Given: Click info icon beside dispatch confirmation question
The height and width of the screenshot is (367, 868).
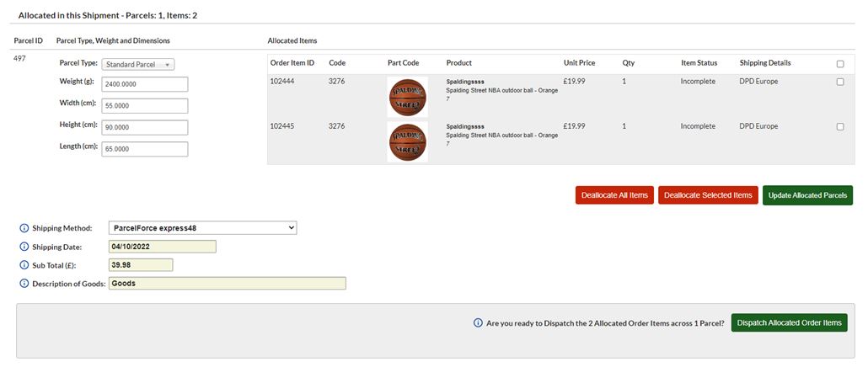Looking at the screenshot, I should (x=478, y=323).
